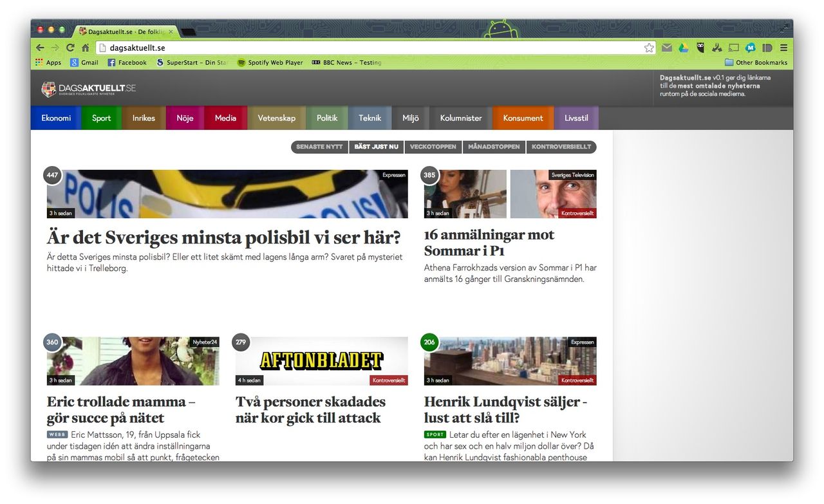Open a new tab with the tab button
824x504 pixels.
(188, 32)
